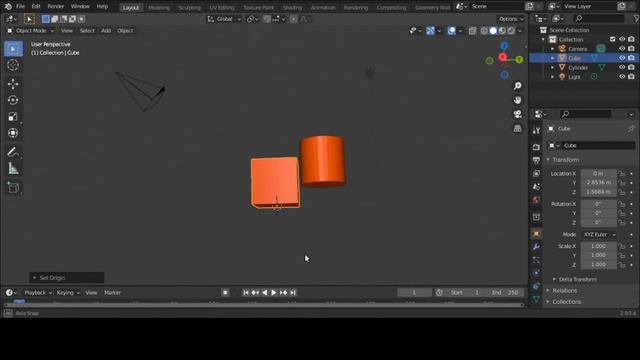Open the Options dropdown
This screenshot has height=360, width=640.
point(511,19)
